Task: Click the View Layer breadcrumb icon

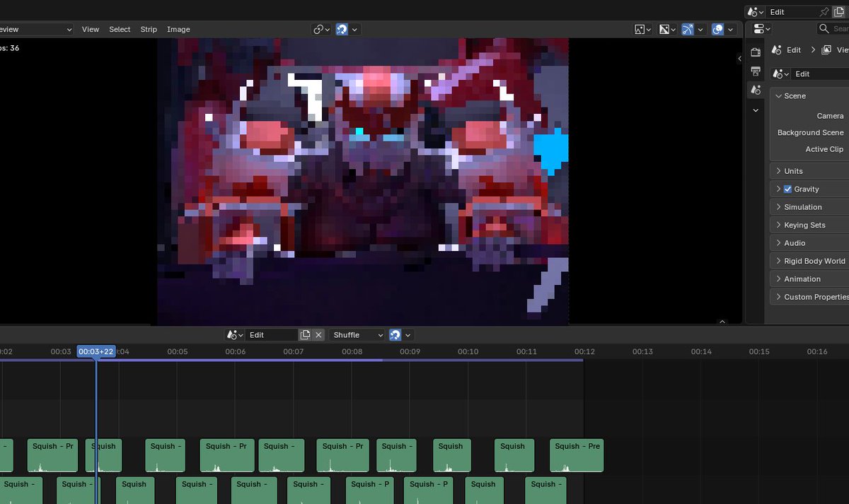Action: pos(828,50)
